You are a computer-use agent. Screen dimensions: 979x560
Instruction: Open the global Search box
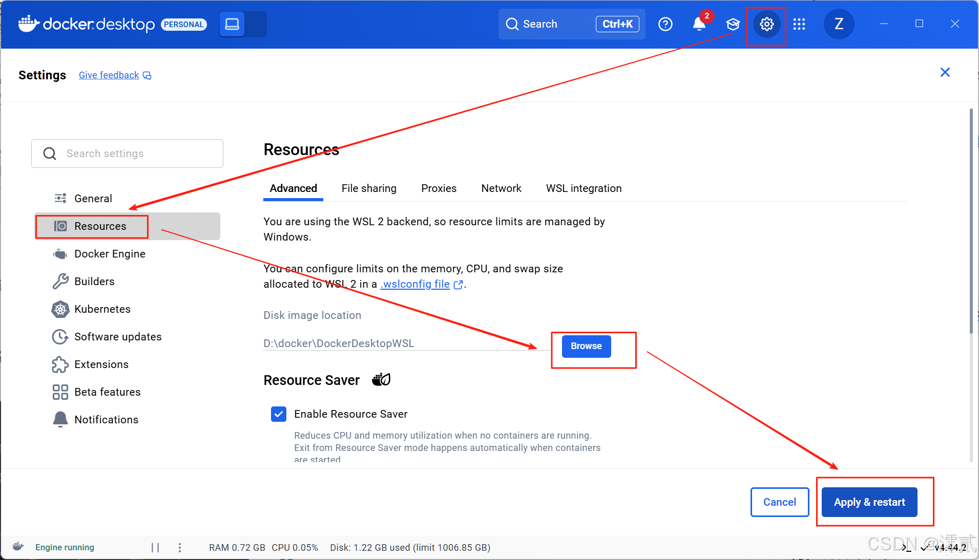(x=572, y=24)
